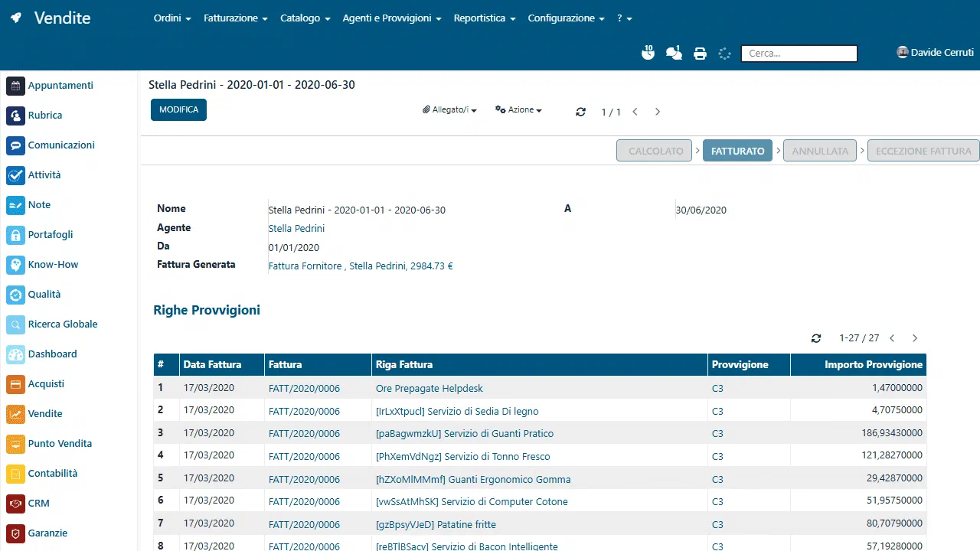
Task: Expand the Allegato/i dropdown
Action: point(450,110)
